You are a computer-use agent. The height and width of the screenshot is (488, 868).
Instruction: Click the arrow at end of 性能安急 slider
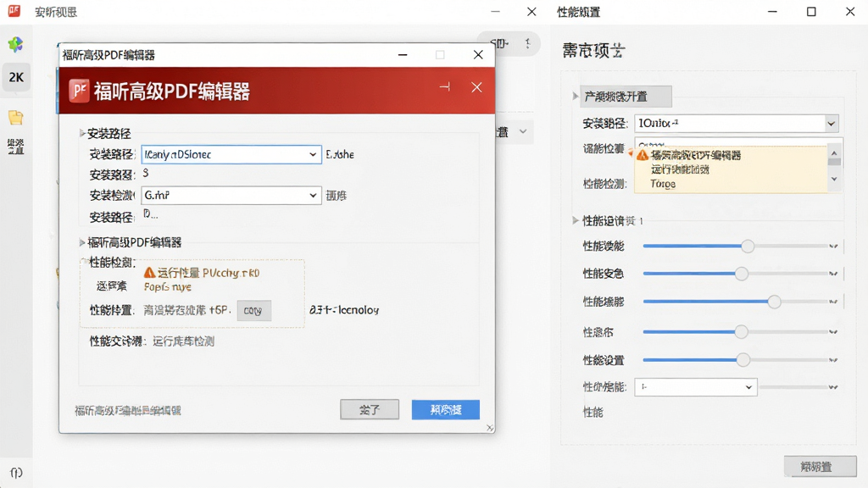tap(833, 274)
